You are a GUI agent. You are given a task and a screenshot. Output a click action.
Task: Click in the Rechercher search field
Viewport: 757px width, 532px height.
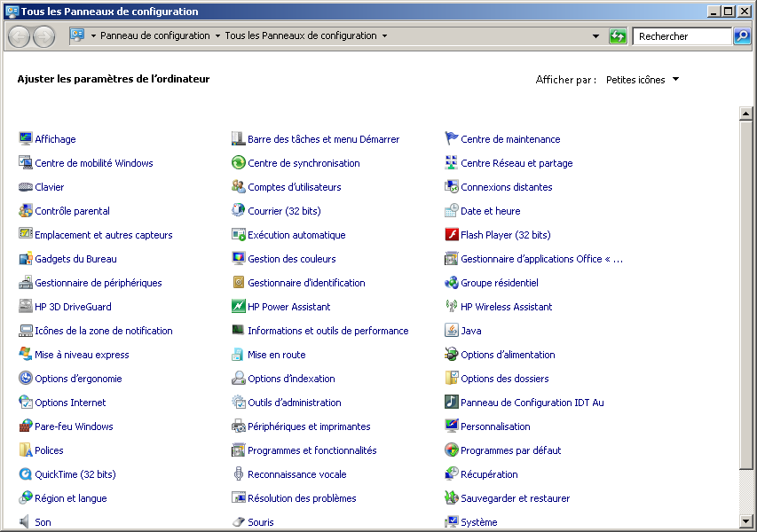[682, 36]
